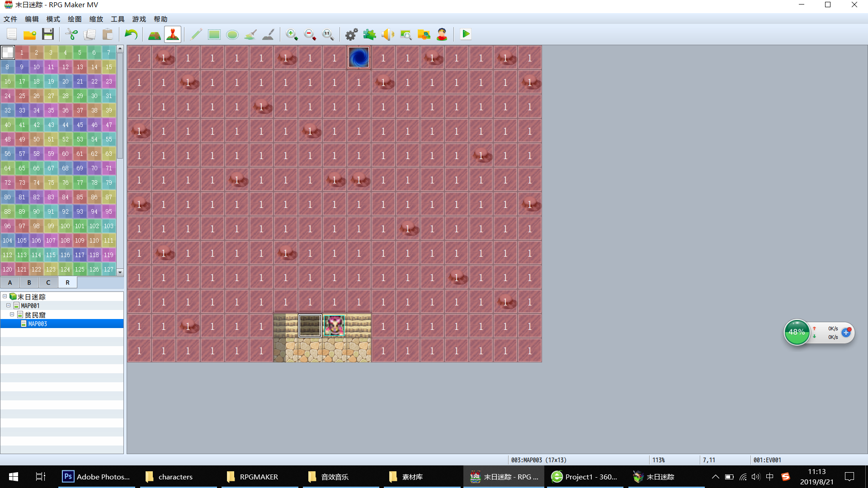Viewport: 868px width, 488px height.
Task: Click the Open Project folder icon
Action: point(30,34)
